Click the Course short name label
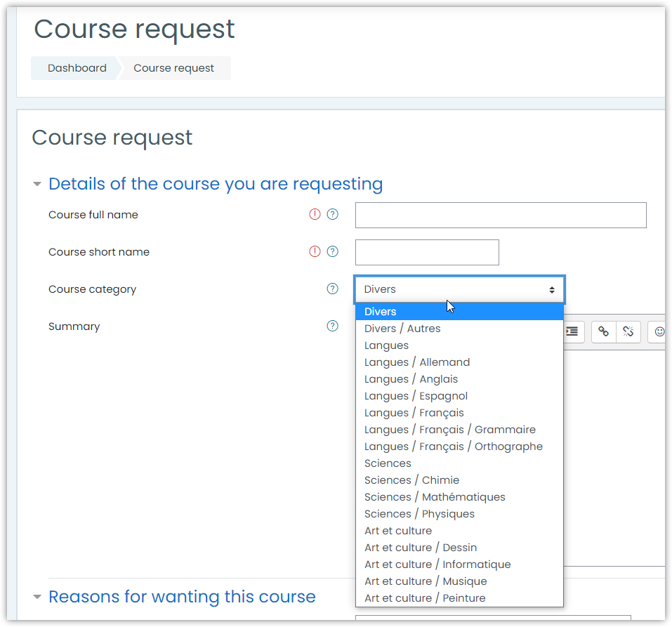The image size is (672, 627). [99, 252]
